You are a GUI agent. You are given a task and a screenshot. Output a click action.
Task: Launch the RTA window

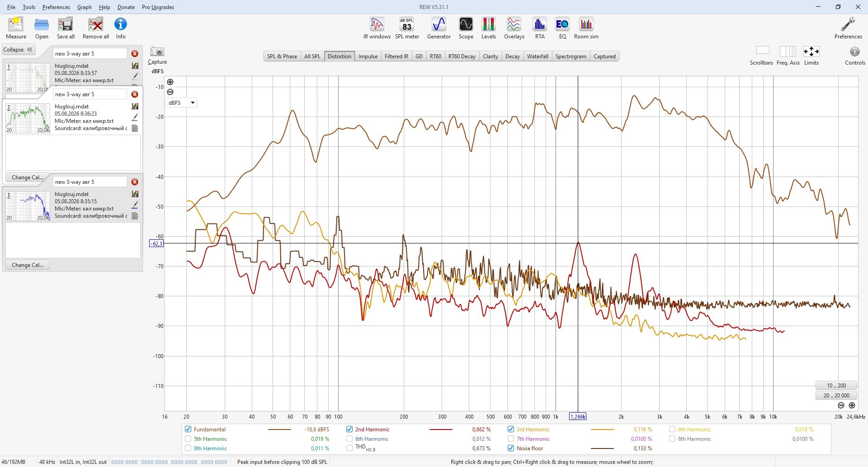point(540,28)
